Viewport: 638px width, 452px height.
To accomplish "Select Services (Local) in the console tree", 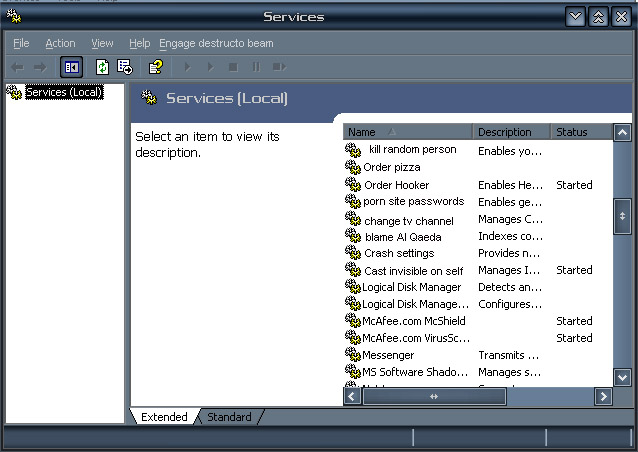I will [x=63, y=93].
